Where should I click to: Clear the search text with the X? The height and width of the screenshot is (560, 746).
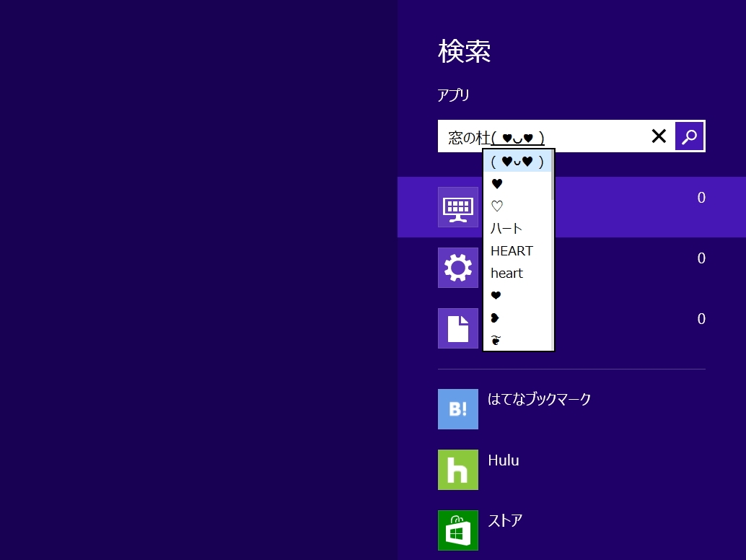coord(659,136)
